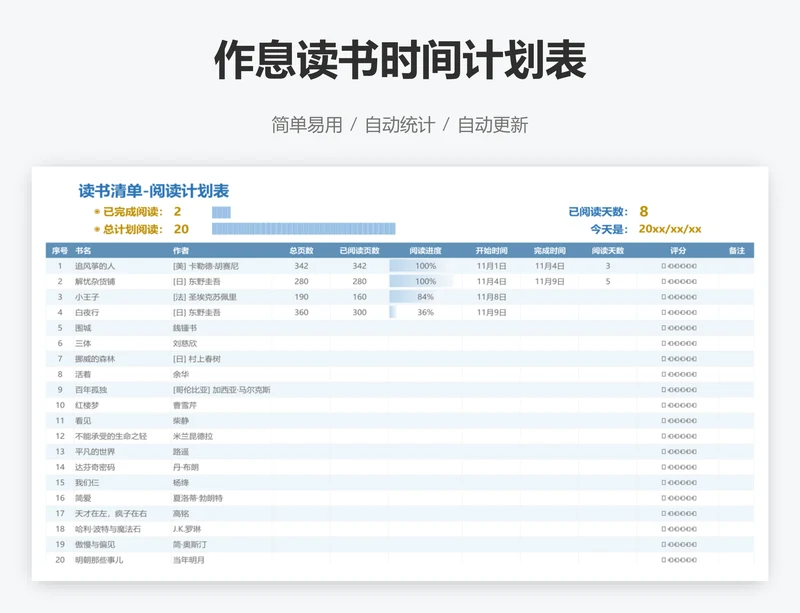Screen dimensions: 800x613
Task: Click the rating stars for 明朝那些事儿
Action: point(679,560)
